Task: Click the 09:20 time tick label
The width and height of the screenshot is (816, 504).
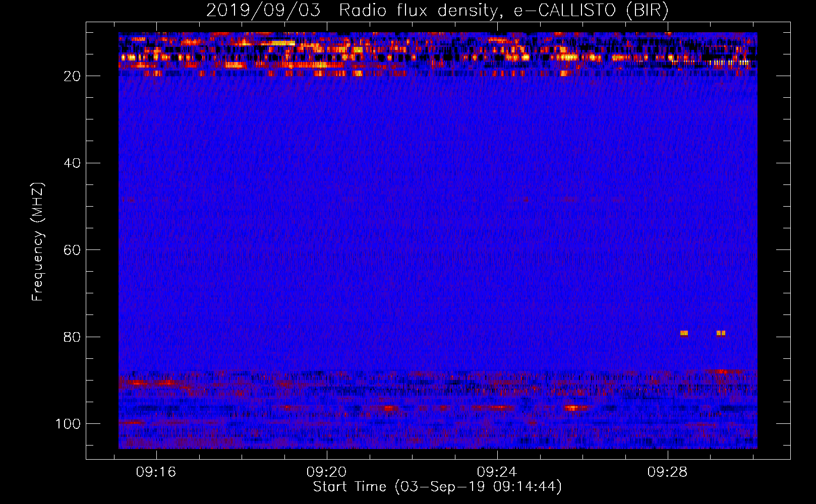Action: [x=326, y=472]
